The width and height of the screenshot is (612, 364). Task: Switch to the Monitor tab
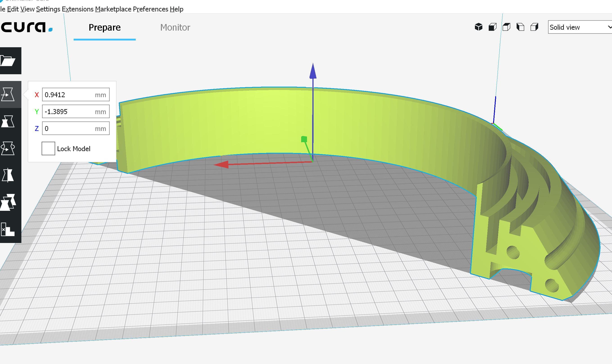point(175,27)
